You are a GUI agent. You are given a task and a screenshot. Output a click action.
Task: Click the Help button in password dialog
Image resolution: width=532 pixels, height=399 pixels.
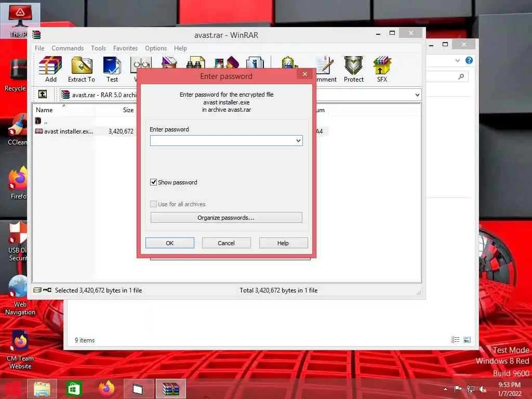(283, 243)
